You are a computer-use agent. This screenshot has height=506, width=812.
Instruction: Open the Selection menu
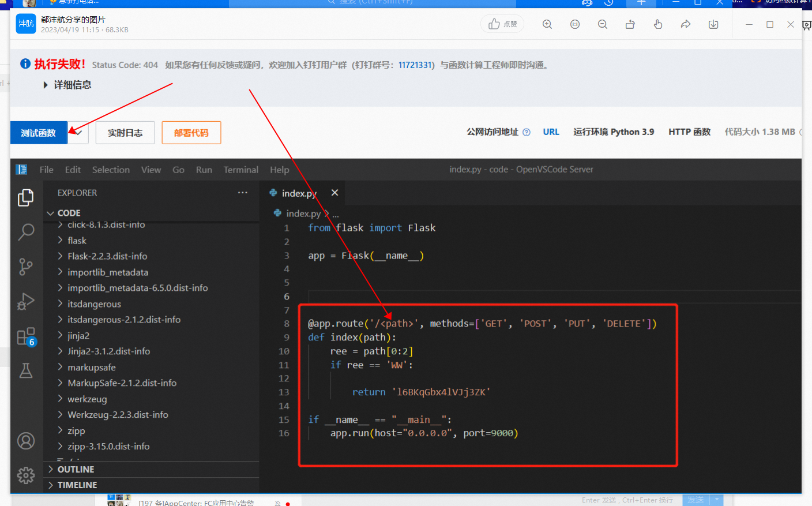111,170
